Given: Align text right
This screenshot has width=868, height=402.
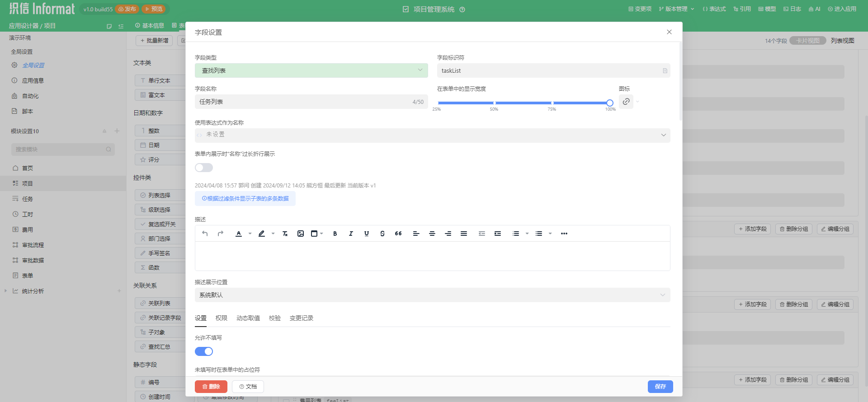Looking at the screenshot, I should pos(448,234).
